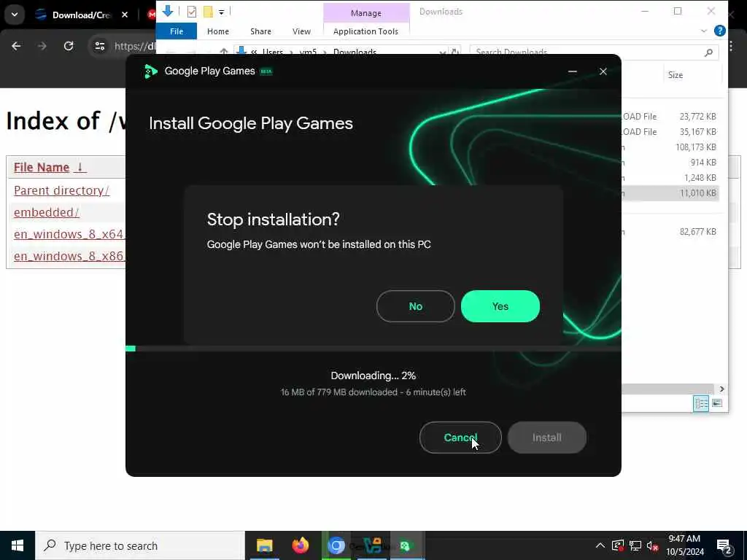Open Quick Access Toolbar customize dropdown

point(222,12)
